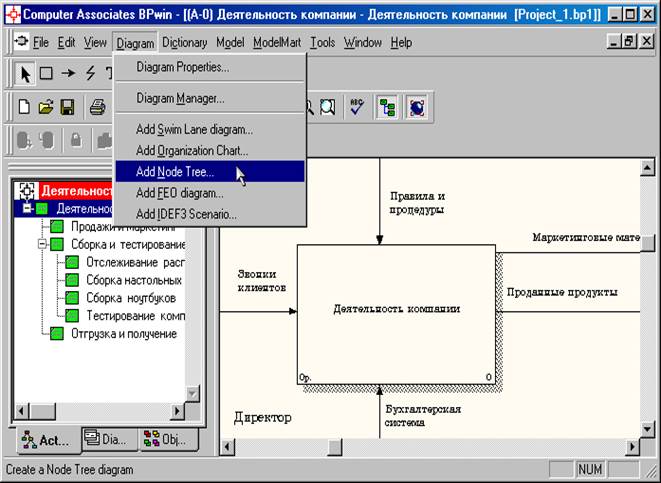Click diagram vertical scrollbar up arrow
The width and height of the screenshot is (661, 483).
tap(647, 168)
